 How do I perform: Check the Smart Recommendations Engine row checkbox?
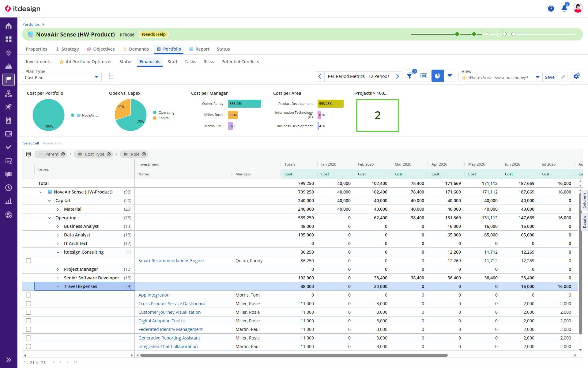click(x=28, y=261)
